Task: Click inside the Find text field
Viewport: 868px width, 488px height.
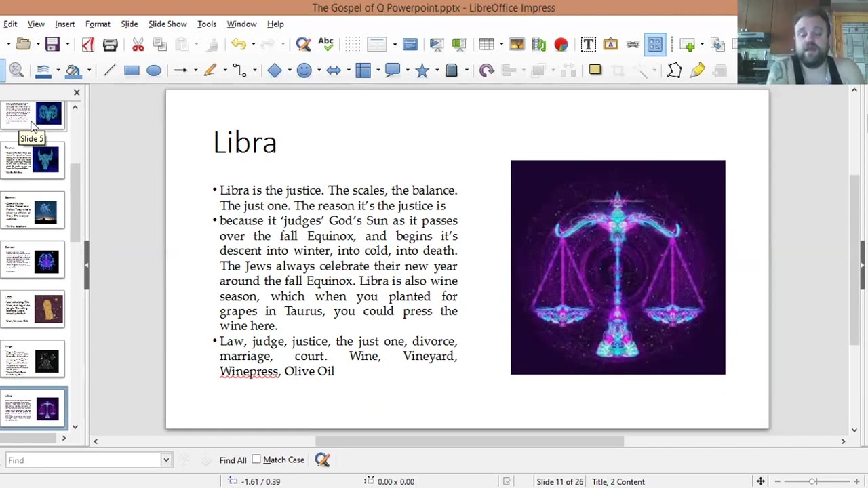Action: pyautogui.click(x=83, y=460)
